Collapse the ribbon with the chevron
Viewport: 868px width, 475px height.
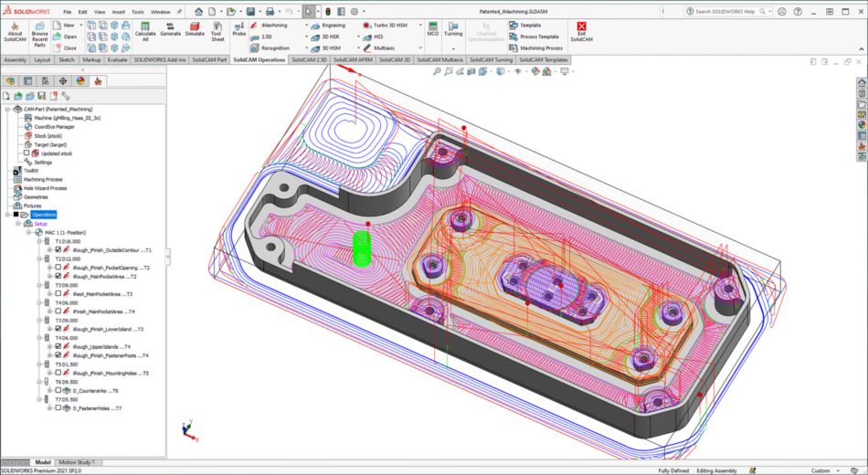pyautogui.click(x=861, y=49)
